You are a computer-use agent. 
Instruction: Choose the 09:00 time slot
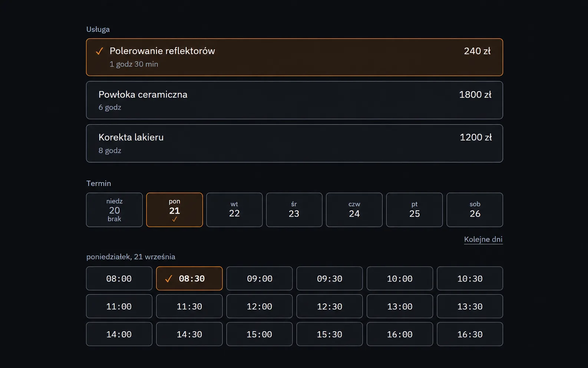coord(260,278)
